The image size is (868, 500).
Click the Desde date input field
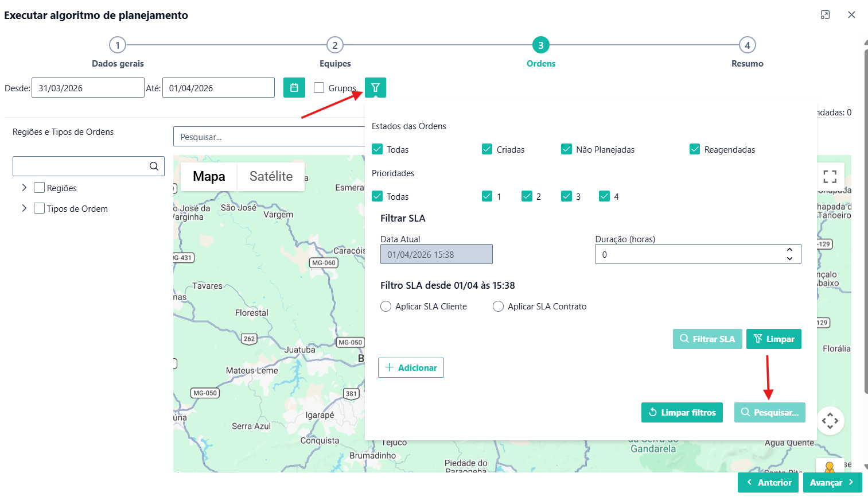88,88
